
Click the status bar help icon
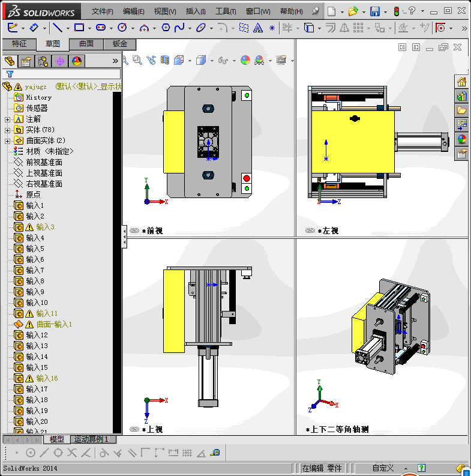[x=421, y=468]
